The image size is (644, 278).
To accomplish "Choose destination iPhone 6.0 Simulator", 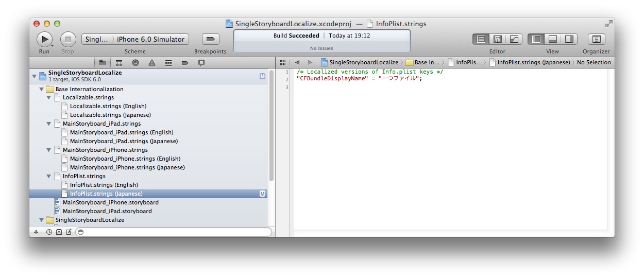I will click(150, 39).
